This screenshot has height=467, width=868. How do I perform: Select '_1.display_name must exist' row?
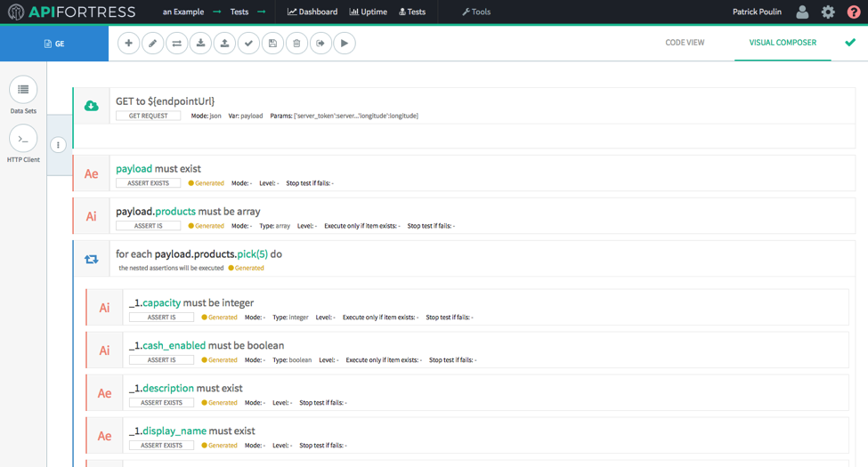467,436
